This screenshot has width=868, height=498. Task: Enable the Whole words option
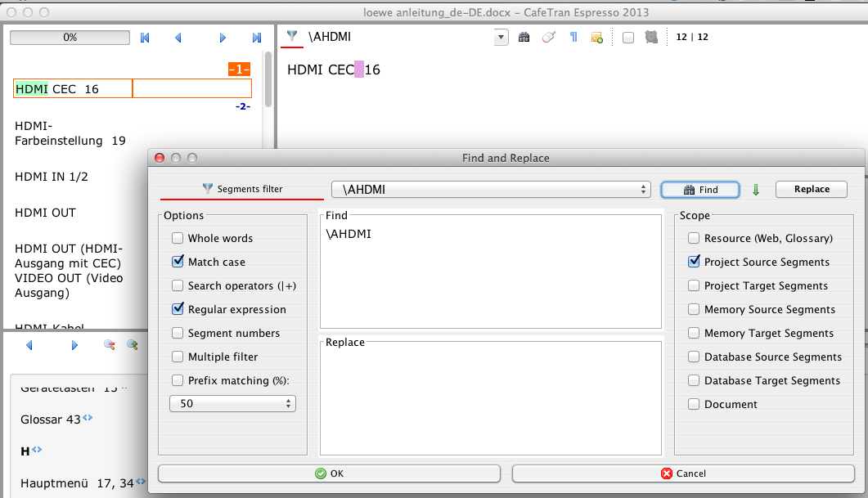coord(178,239)
